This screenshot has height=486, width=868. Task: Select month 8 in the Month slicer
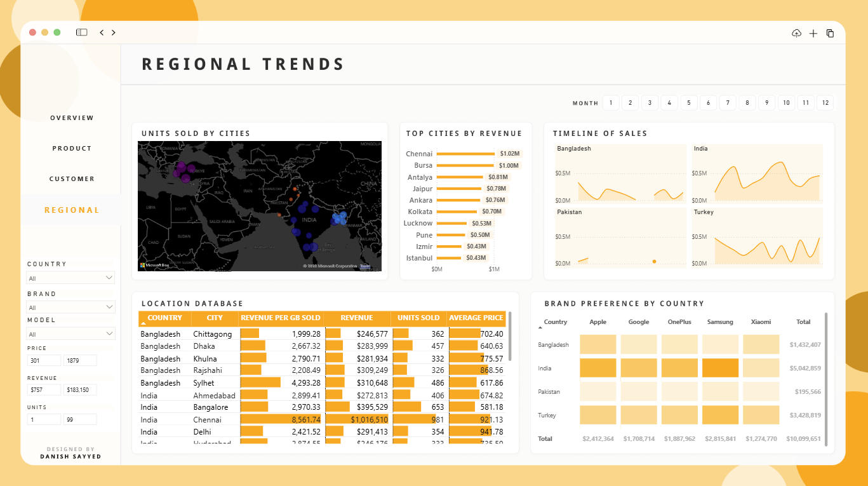[747, 103]
